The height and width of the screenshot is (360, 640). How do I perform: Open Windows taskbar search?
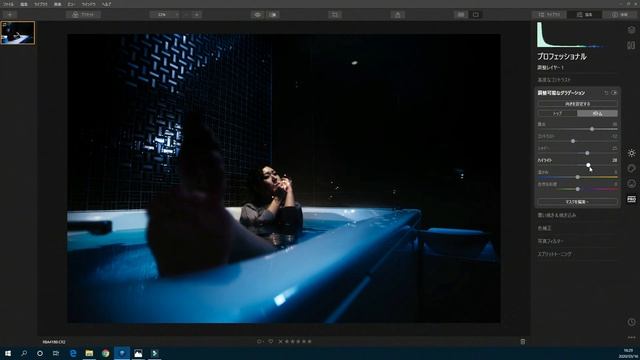pyautogui.click(x=24, y=353)
